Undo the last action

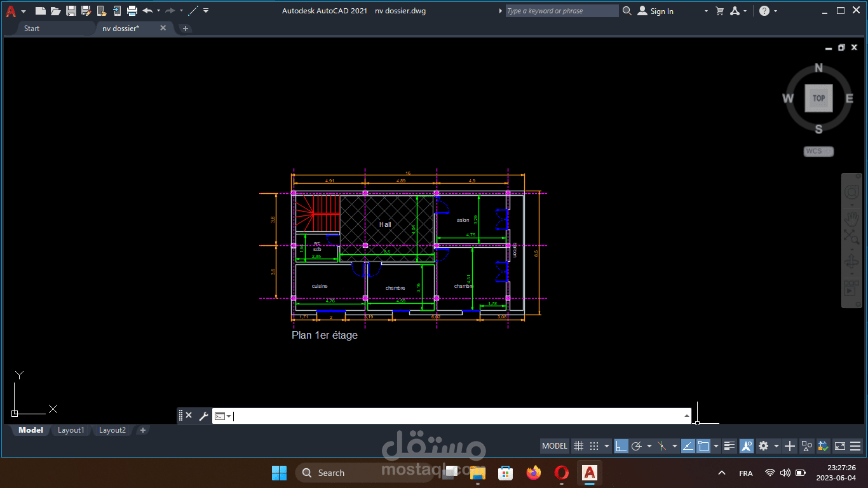tap(147, 11)
